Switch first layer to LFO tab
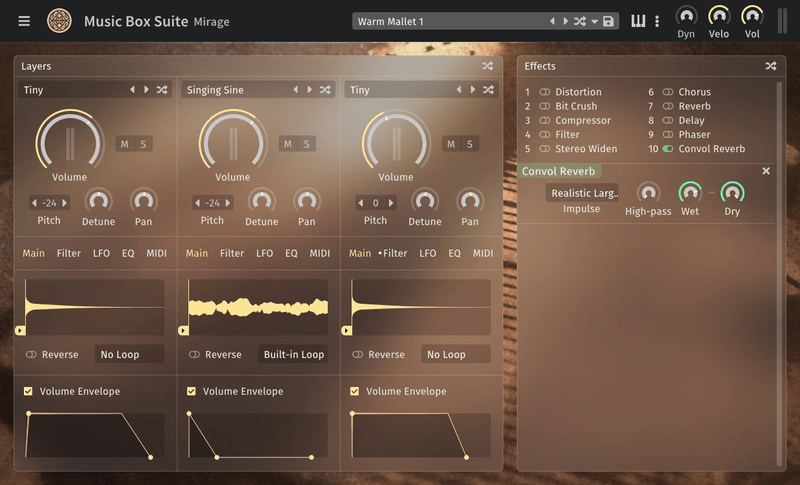Image resolution: width=800 pixels, height=485 pixels. (x=102, y=253)
